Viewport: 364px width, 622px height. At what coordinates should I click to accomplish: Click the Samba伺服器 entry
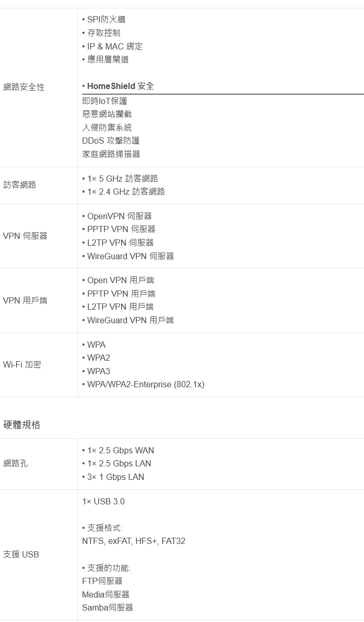click(x=108, y=607)
